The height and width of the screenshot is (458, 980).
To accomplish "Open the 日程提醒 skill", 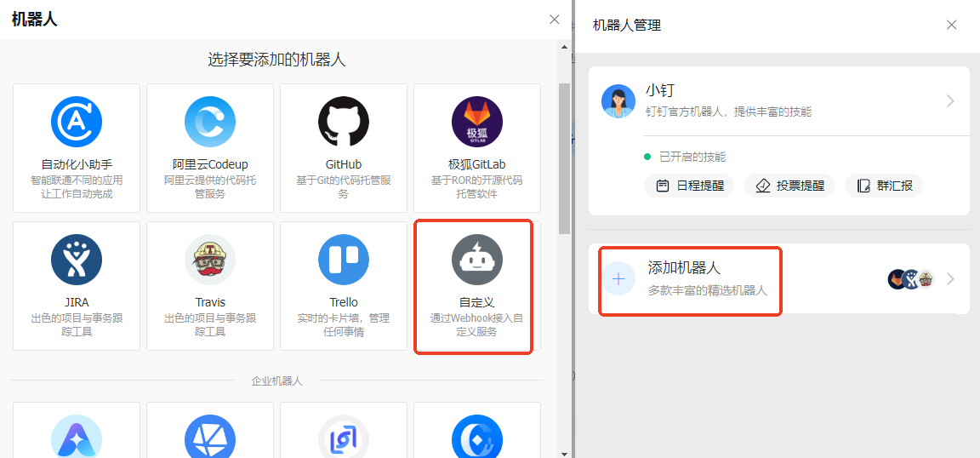I will tap(689, 186).
